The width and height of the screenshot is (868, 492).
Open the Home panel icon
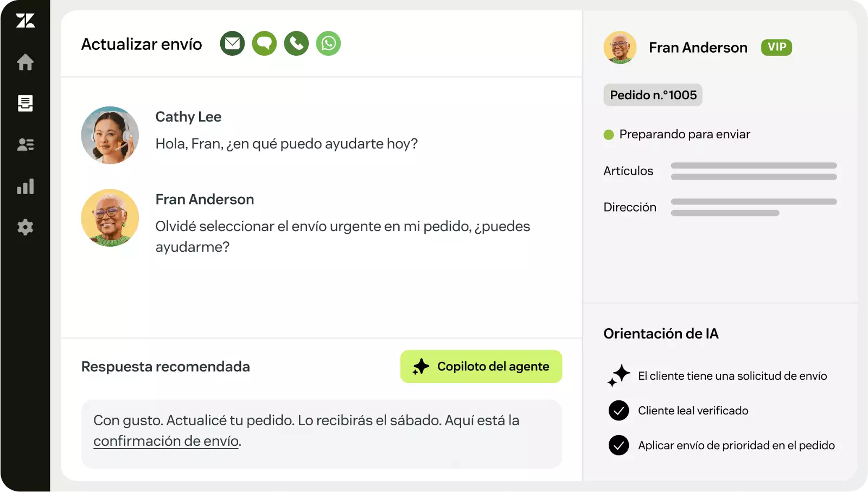click(x=25, y=63)
